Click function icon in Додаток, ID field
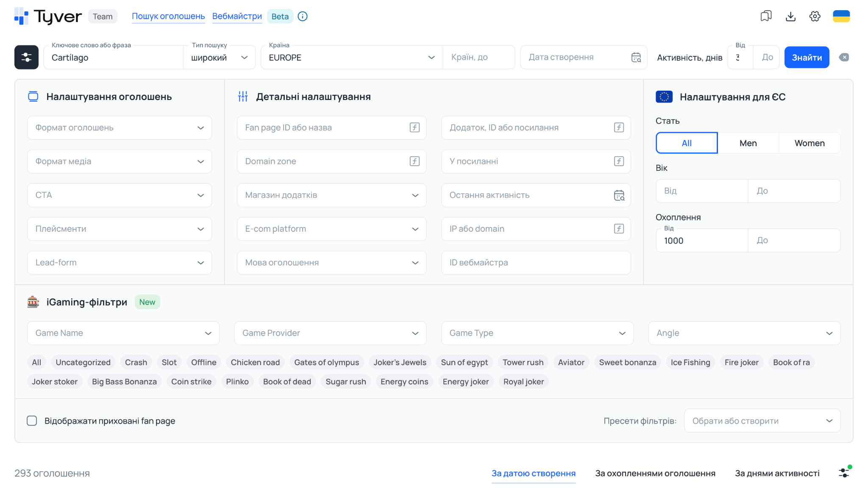 tap(619, 128)
